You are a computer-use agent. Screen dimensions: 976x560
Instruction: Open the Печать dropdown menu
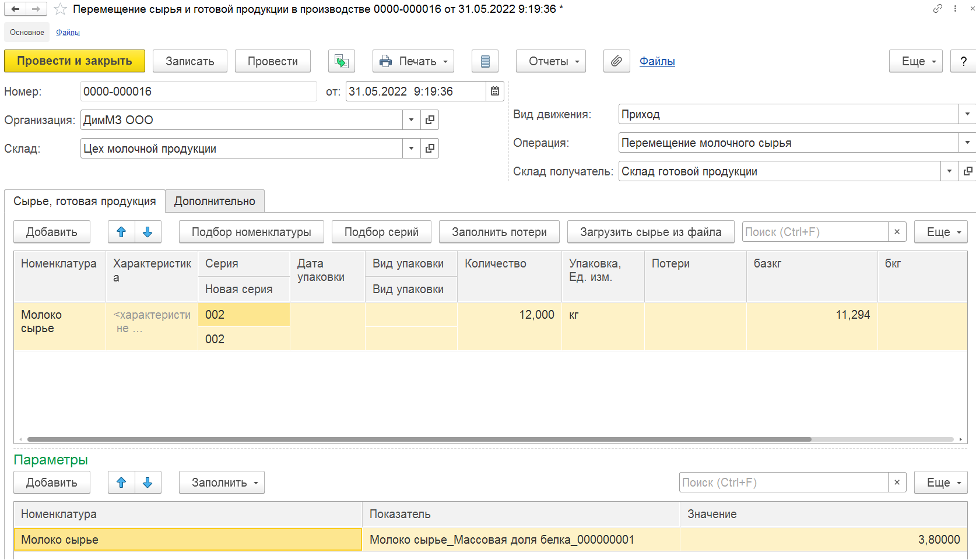(x=413, y=61)
